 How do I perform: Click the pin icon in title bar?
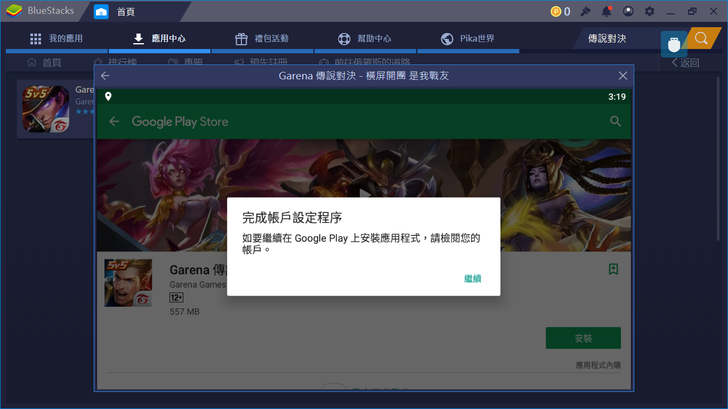(585, 11)
